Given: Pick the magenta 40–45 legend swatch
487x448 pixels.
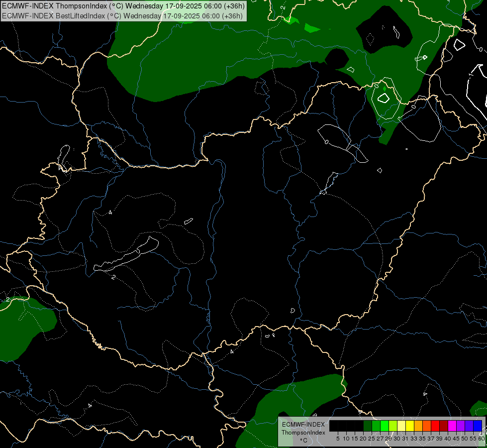Looking at the screenshot, I should (x=452, y=426).
